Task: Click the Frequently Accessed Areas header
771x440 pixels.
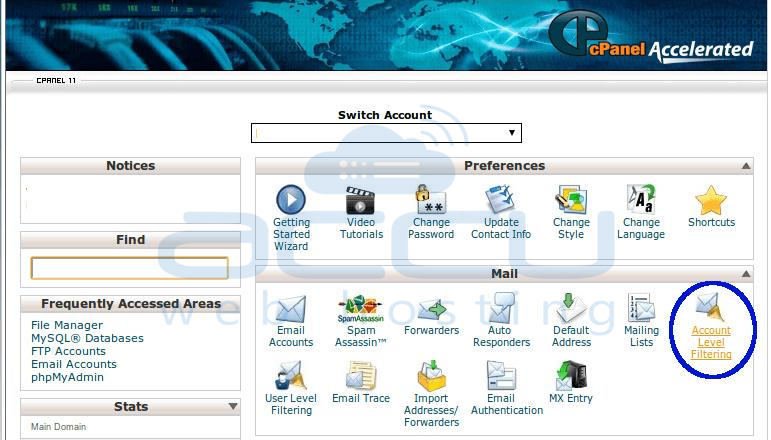Action: 130,304
